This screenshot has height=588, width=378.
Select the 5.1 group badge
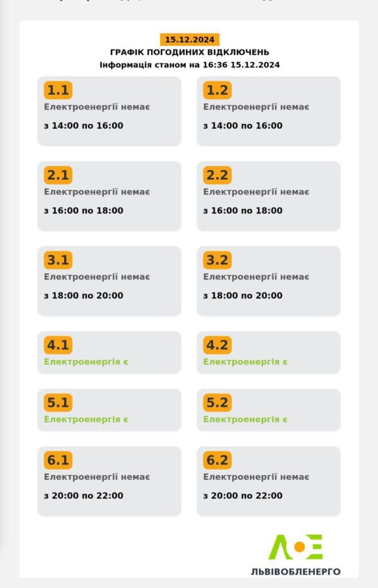point(58,403)
